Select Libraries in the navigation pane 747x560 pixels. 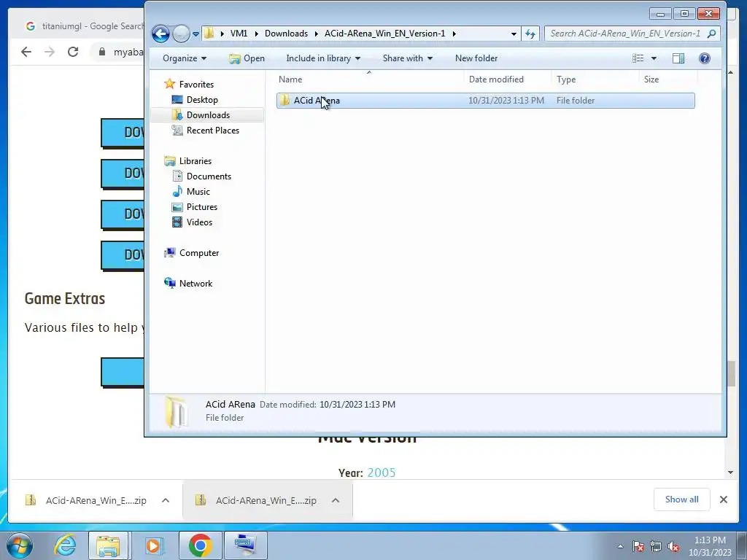tap(196, 161)
